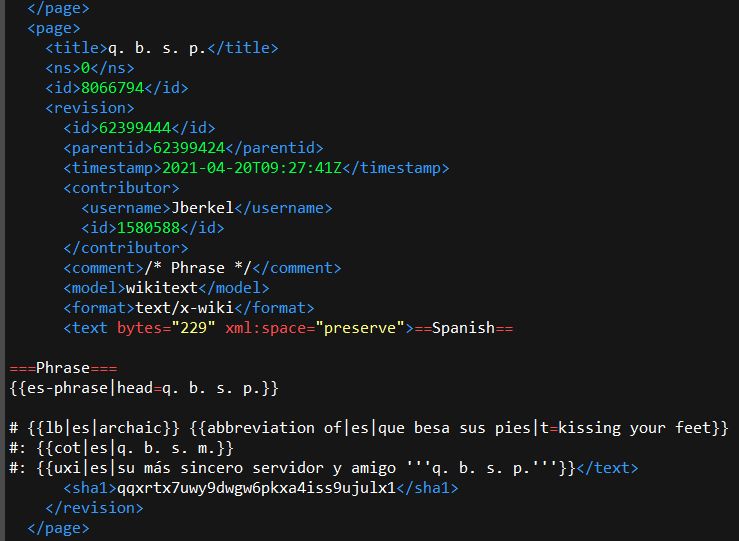This screenshot has height=541, width=739.
Task: Select the model value wikitext
Action: point(162,288)
